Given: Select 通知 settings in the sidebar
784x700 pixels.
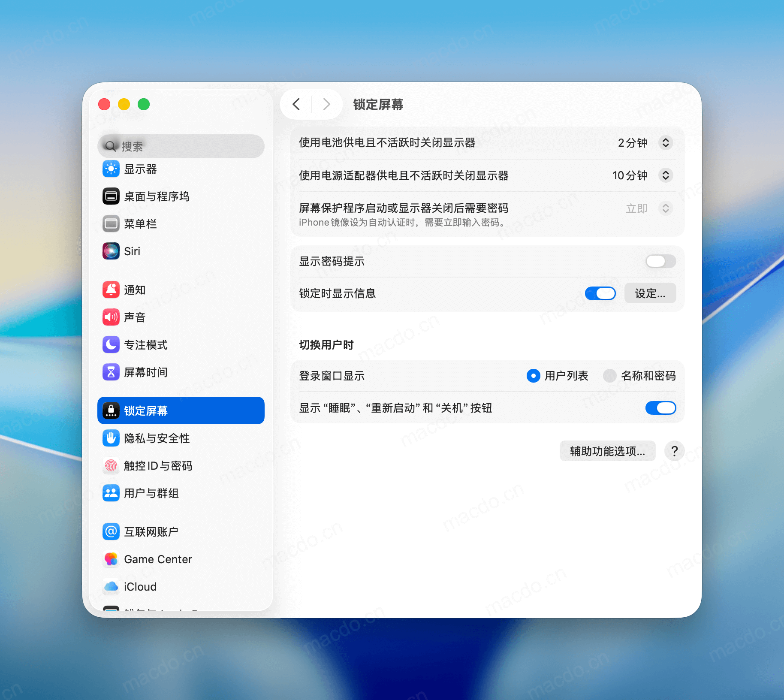Looking at the screenshot, I should (134, 290).
